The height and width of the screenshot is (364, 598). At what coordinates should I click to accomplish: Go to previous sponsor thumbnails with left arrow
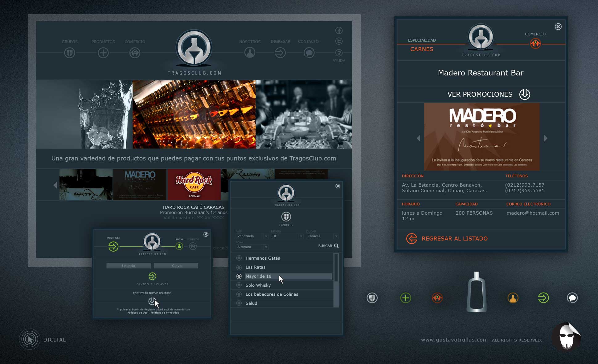point(55,185)
